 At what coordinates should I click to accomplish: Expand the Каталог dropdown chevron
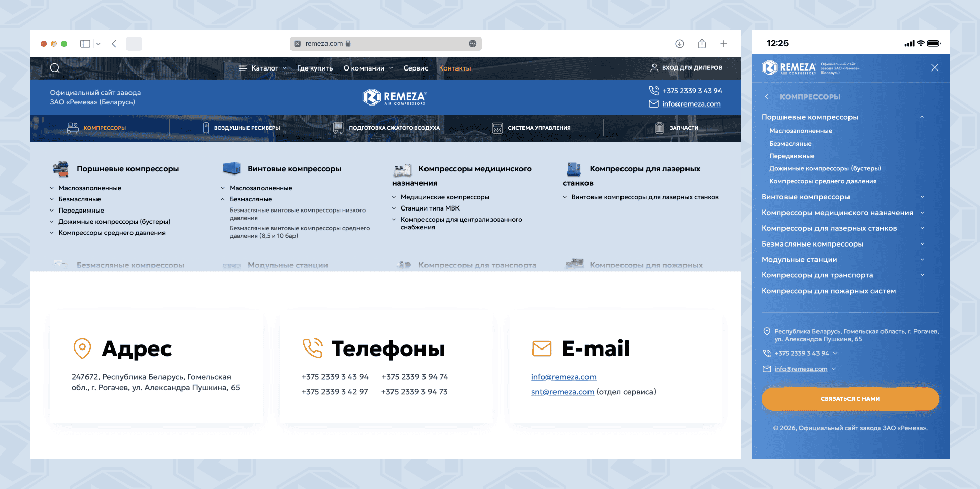tap(285, 68)
